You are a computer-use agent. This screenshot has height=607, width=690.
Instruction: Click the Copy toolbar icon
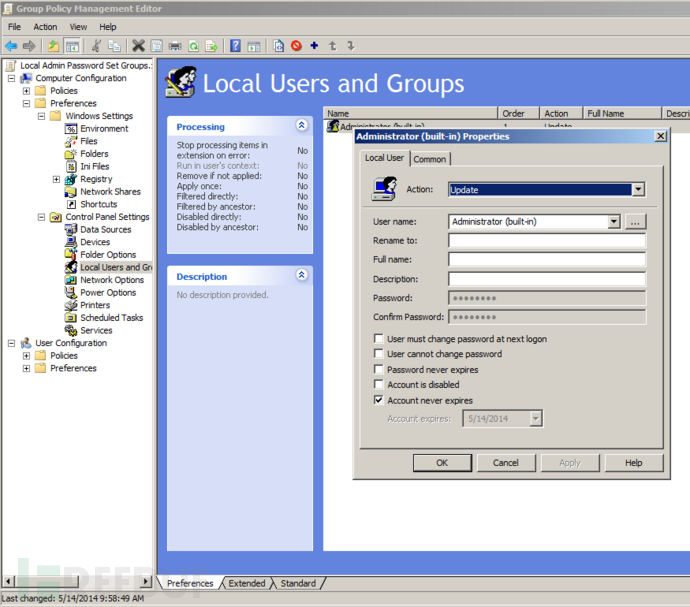click(114, 46)
